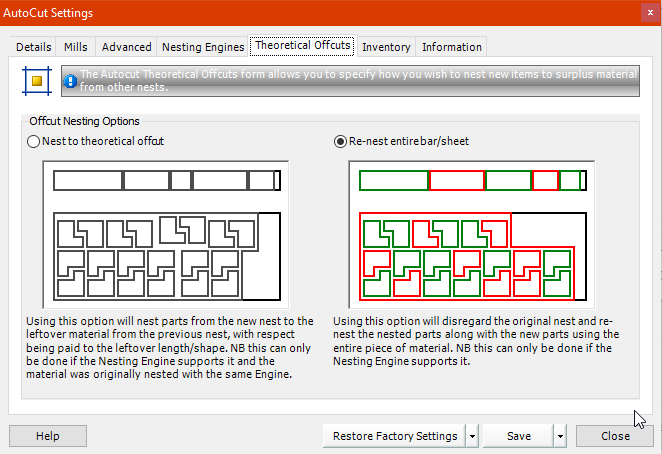
Task: Switch to the Inventory tab
Action: 386,47
